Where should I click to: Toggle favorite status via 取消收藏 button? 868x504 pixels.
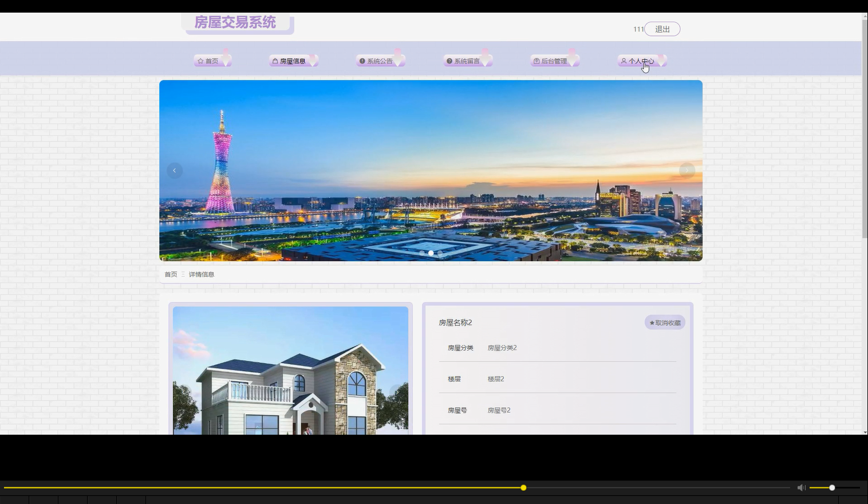click(x=664, y=322)
